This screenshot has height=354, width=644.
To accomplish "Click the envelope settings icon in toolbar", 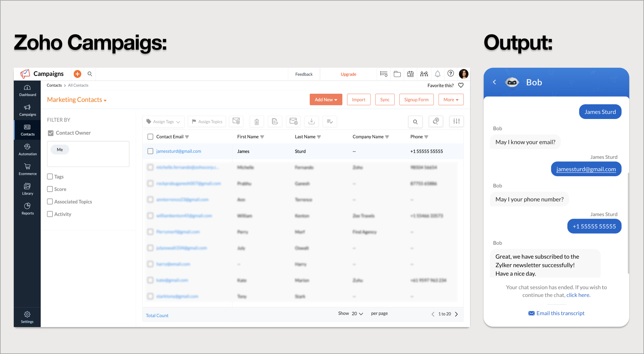I will 236,121.
